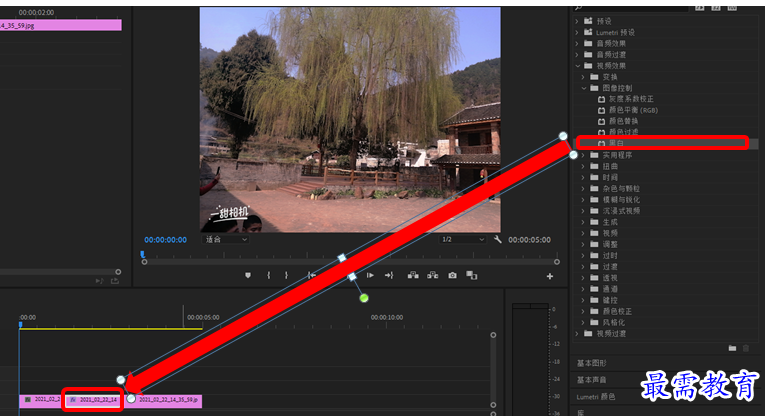Expand the 键控 folder
This screenshot has width=765, height=417.
coord(583,300)
